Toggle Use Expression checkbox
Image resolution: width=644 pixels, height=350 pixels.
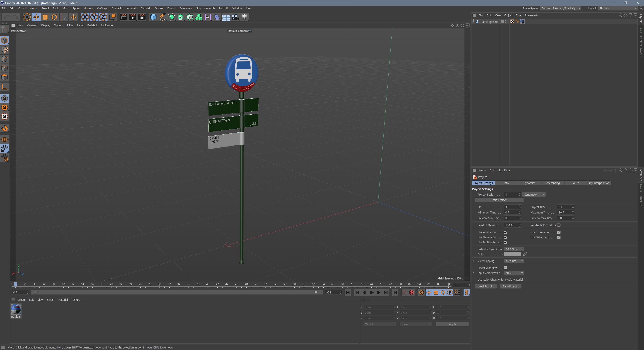559,232
